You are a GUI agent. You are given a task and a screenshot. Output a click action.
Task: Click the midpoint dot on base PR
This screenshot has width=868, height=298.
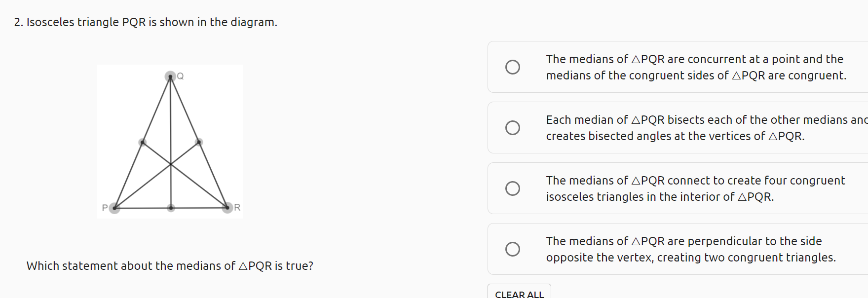(171, 208)
